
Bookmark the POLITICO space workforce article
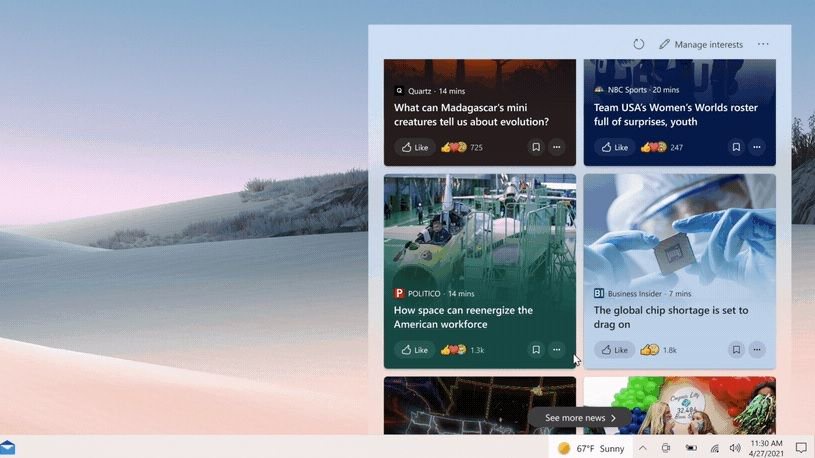point(536,350)
